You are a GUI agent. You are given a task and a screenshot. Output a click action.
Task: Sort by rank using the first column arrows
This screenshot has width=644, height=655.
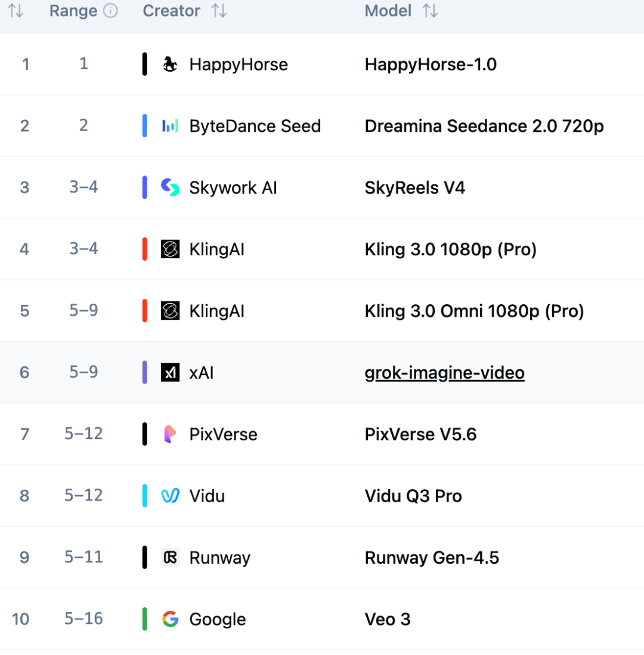point(16,11)
